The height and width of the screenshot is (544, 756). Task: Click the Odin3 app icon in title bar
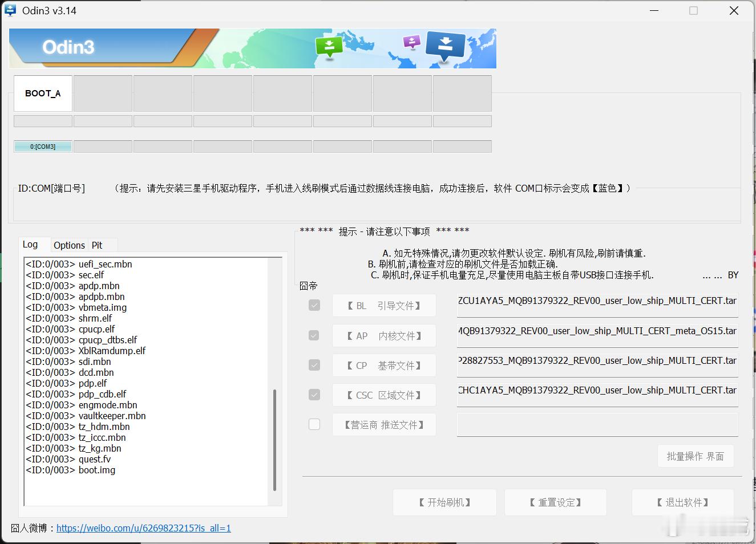click(x=10, y=10)
